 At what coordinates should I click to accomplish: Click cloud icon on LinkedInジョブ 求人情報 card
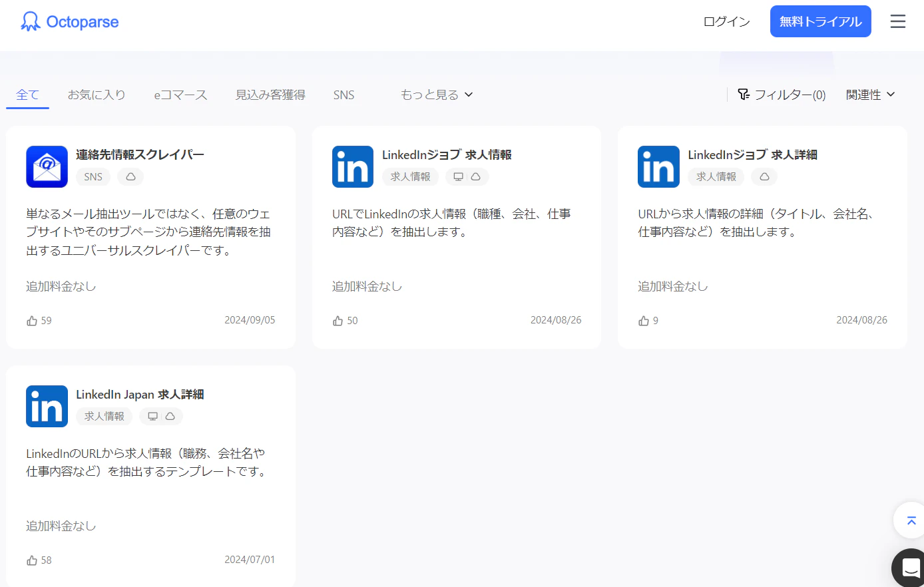pos(475,176)
